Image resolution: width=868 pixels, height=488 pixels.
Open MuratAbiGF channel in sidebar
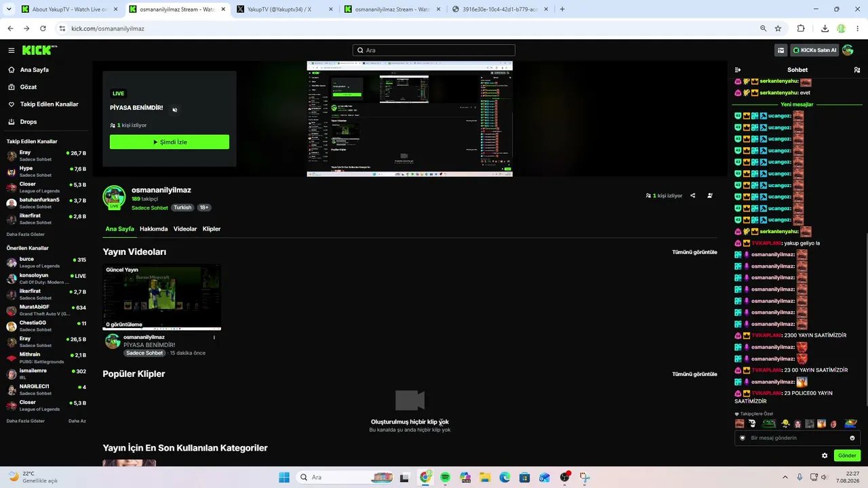tap(46, 310)
